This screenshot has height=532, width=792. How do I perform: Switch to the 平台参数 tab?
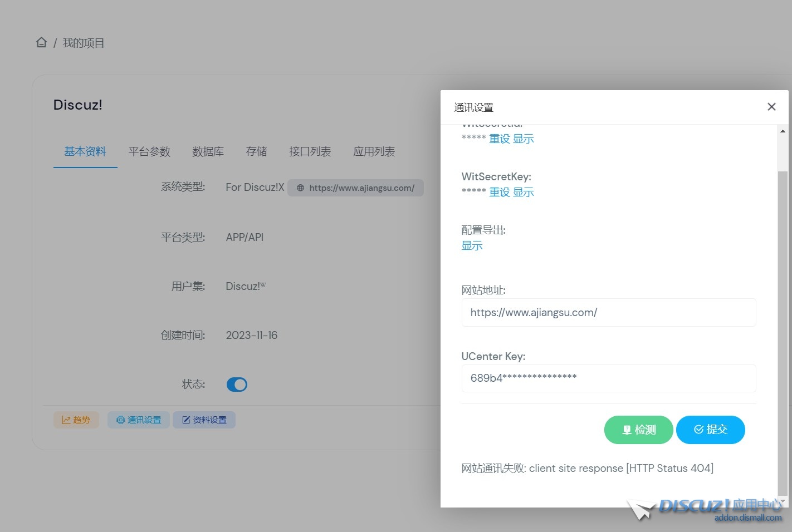tap(149, 151)
